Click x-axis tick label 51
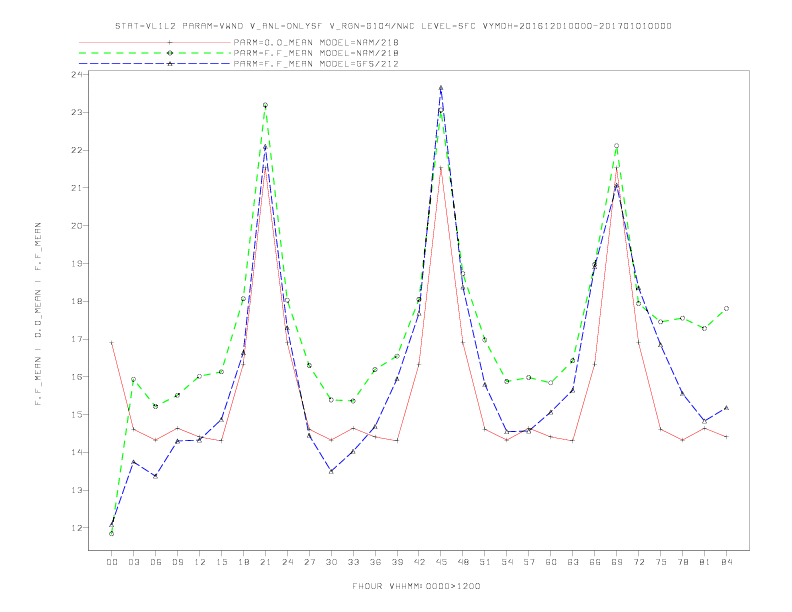This screenshot has width=792, height=612. [485, 562]
